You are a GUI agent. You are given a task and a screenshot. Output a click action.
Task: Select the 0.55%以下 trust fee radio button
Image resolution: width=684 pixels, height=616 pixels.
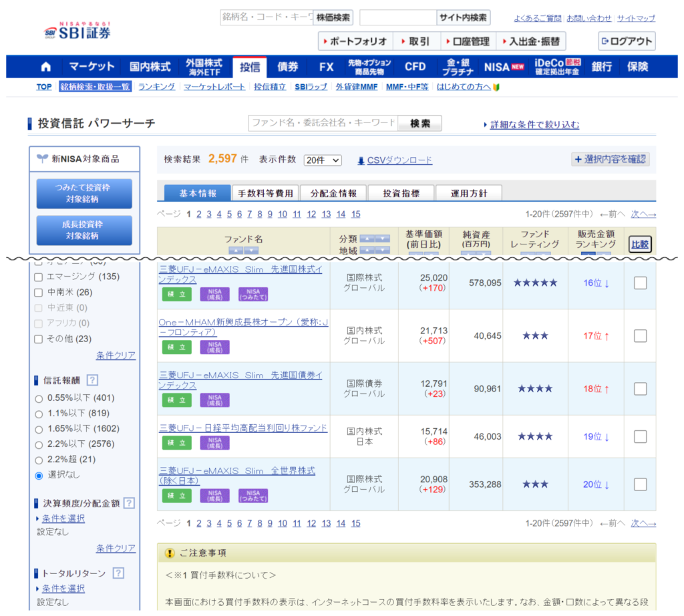click(x=39, y=398)
